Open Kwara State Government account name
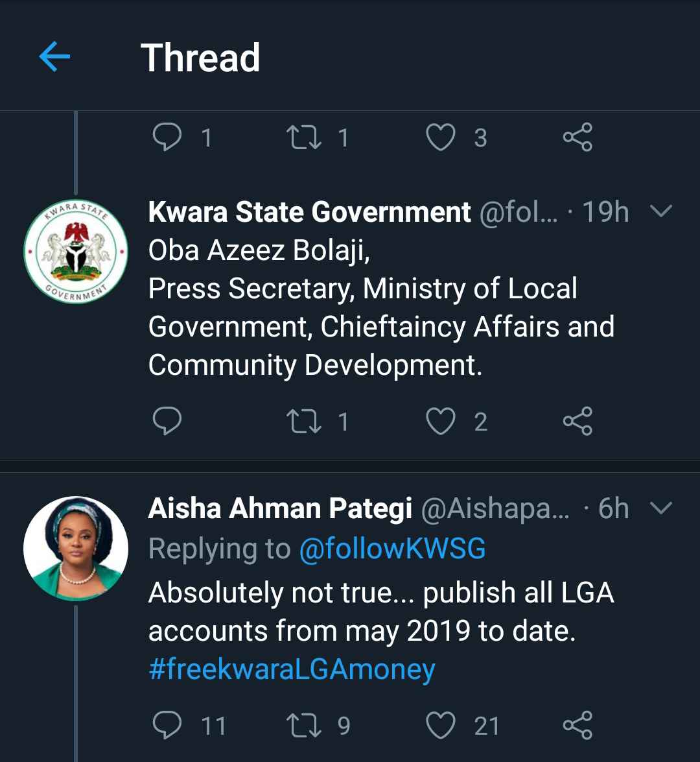This screenshot has height=762, width=700. point(309,212)
